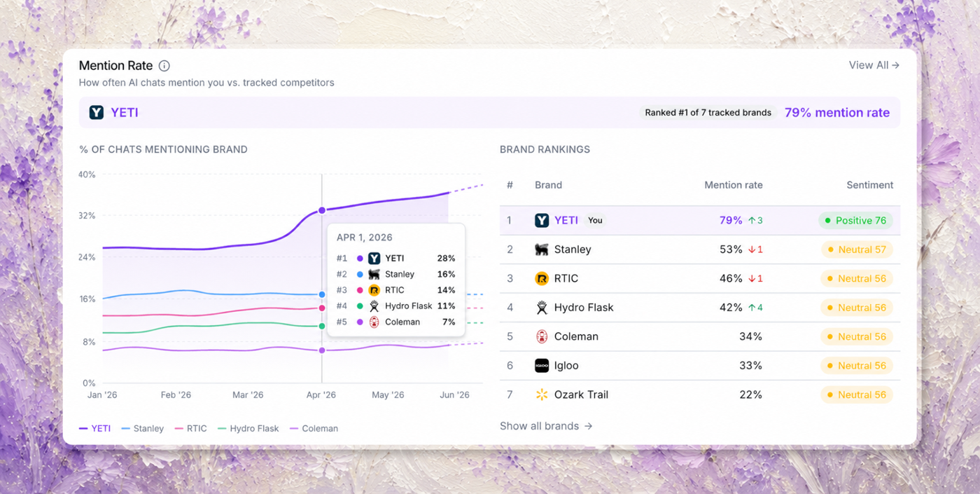Screen dimensions: 980x494
Task: Select the RTIC brand name in rankings
Action: pyautogui.click(x=566, y=278)
